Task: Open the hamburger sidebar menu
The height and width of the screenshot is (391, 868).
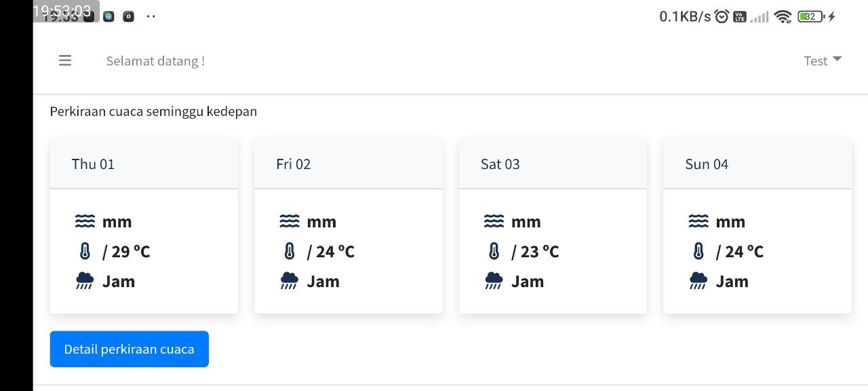Action: point(65,60)
